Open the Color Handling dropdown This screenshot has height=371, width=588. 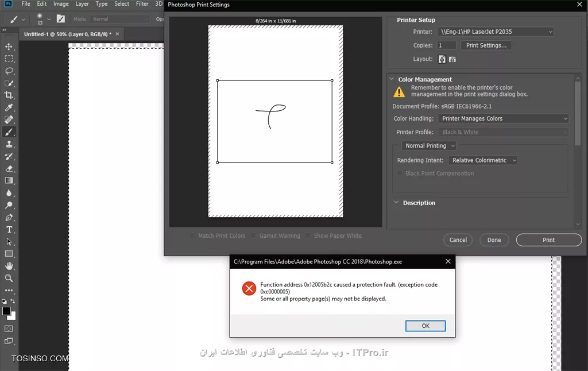[x=503, y=118]
